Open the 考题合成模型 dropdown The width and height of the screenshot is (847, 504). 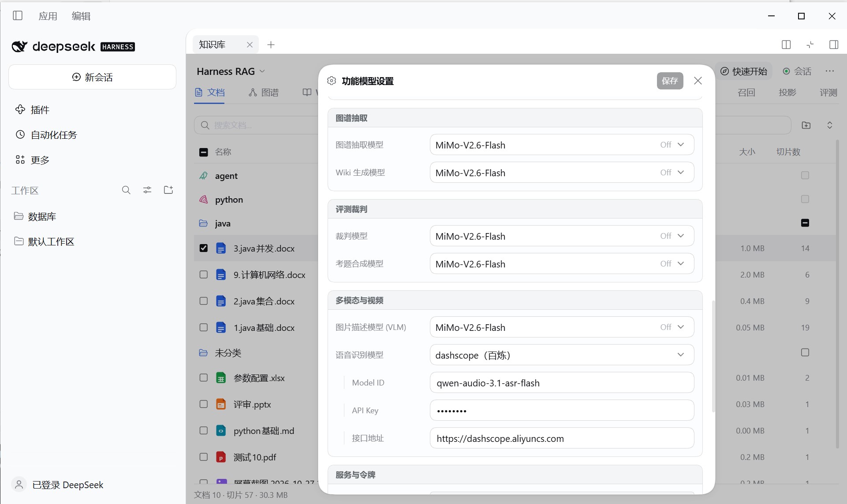[562, 264]
